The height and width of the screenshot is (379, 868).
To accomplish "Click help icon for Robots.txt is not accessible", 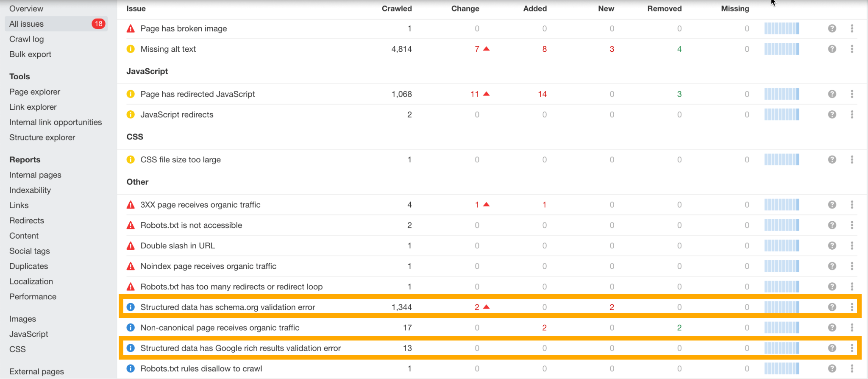I will click(832, 225).
